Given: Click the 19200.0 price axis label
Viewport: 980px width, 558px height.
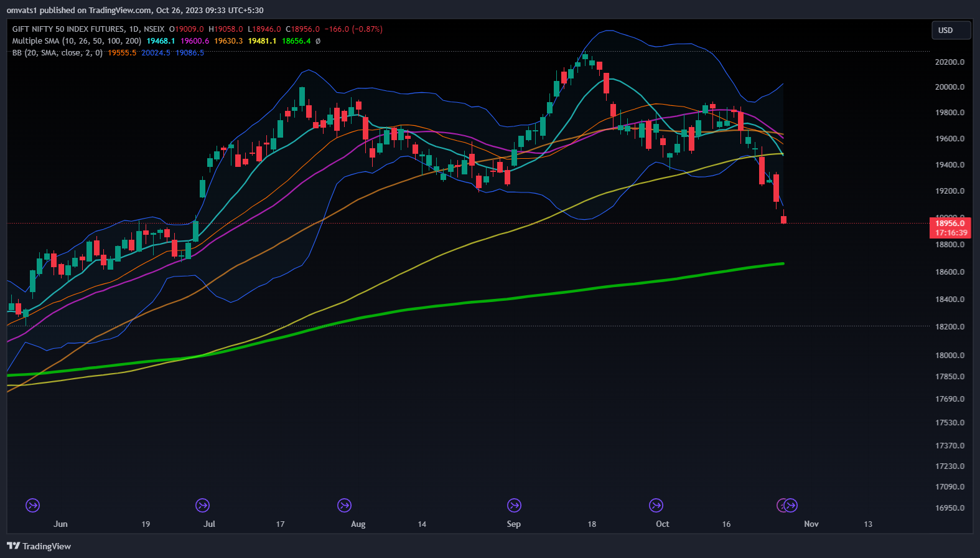Looking at the screenshot, I should click(x=950, y=191).
